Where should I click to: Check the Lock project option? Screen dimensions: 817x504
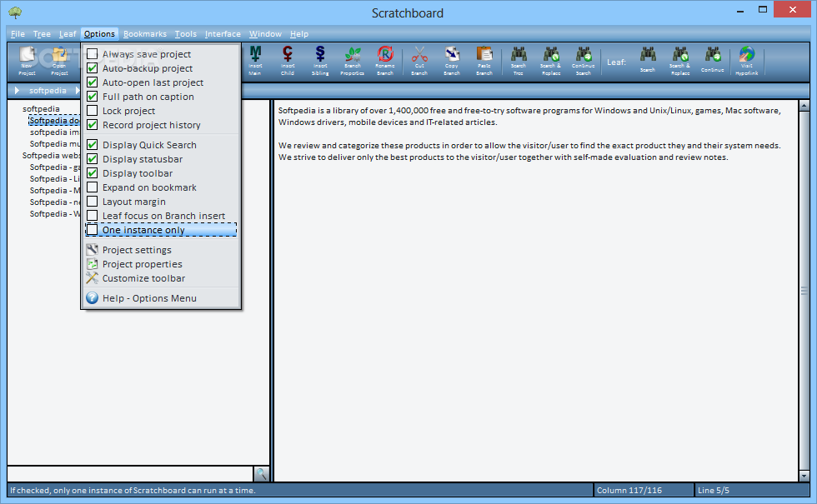click(93, 110)
